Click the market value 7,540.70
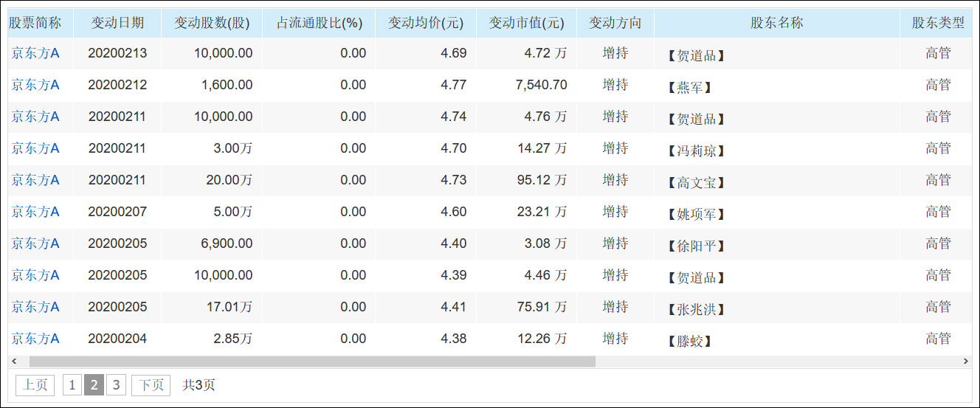 542,85
